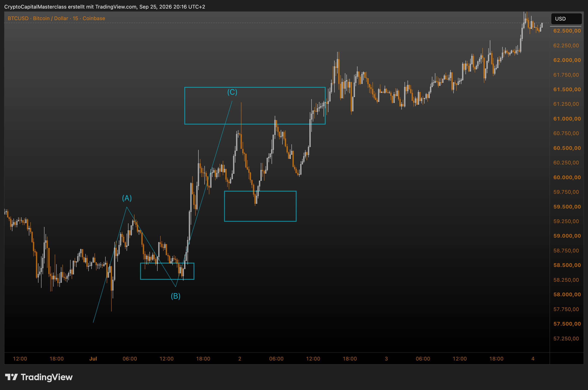Click the 57.500,00 price axis label

point(567,324)
